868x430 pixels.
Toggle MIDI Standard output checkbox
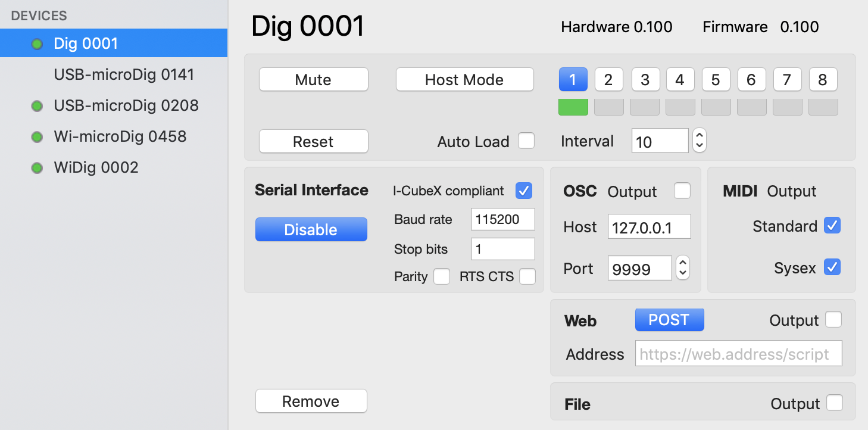(x=832, y=226)
